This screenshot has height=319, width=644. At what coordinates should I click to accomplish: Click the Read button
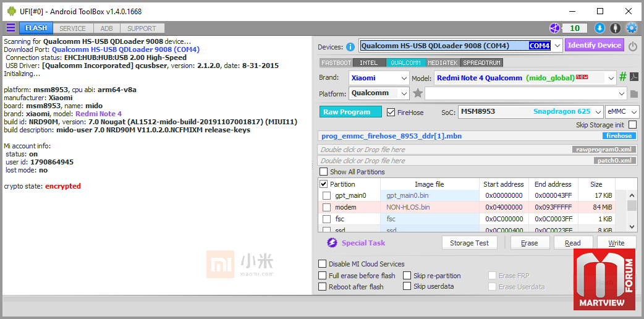573,242
